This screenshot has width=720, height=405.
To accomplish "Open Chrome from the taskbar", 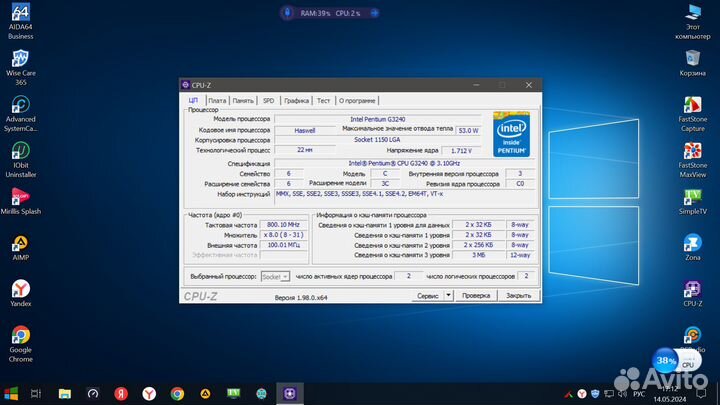I will pos(177,394).
